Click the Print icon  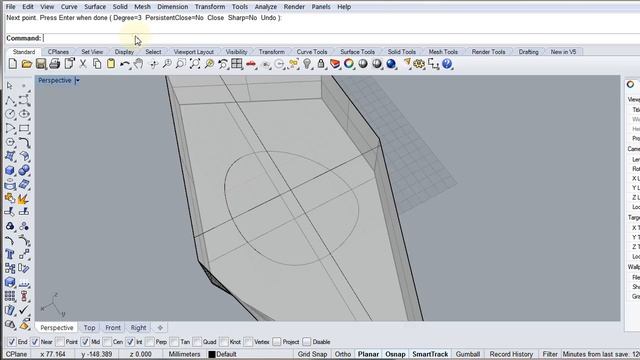[55, 64]
